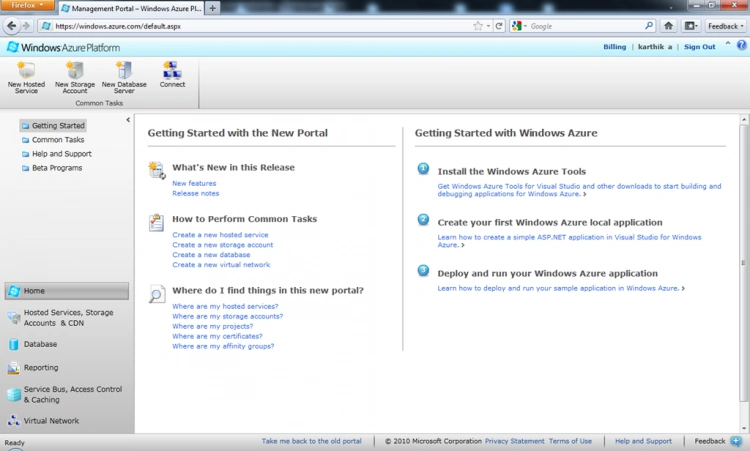Open the footer Feedback chat icon

click(736, 441)
